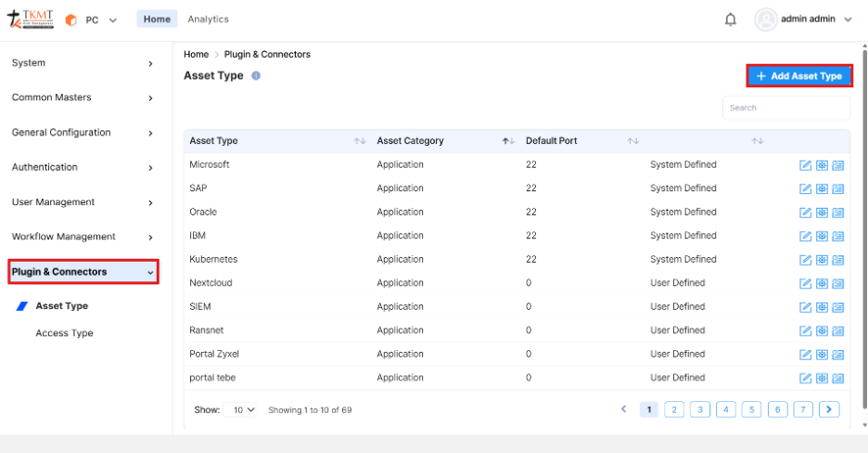Viewport: 868px width, 453px height.
Task: Open the details card icon for SAP
Action: (x=838, y=188)
